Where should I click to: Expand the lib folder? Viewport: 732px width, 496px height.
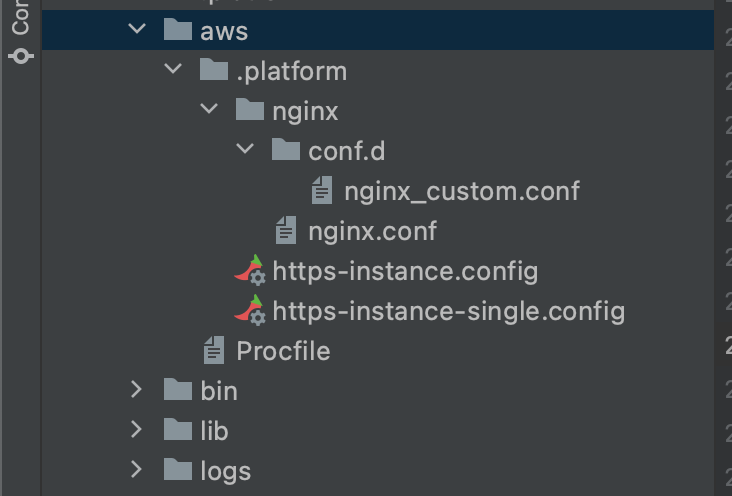[x=137, y=430]
